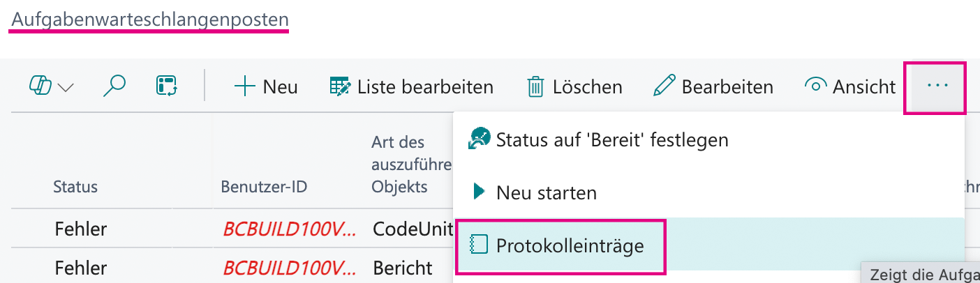This screenshot has width=980, height=283.
Task: Click the analyze view icon beside search
Action: point(166,86)
